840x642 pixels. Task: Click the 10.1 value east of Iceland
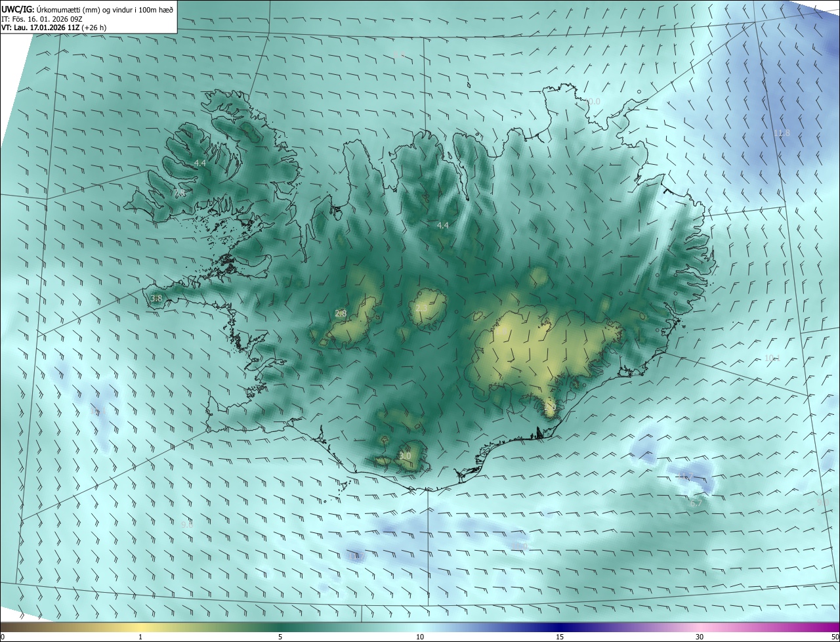tap(772, 358)
